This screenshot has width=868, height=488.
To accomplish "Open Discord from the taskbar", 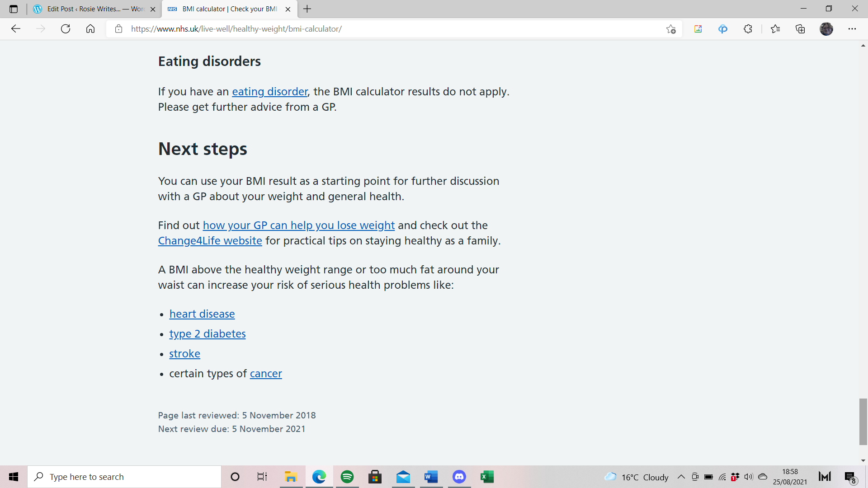I will [459, 477].
